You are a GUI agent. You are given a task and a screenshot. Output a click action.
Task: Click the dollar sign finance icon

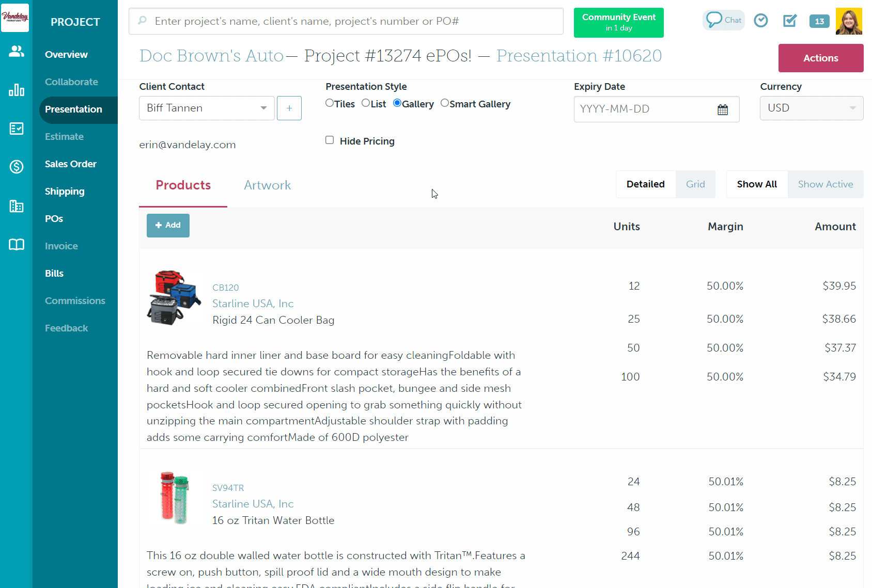coord(17,167)
